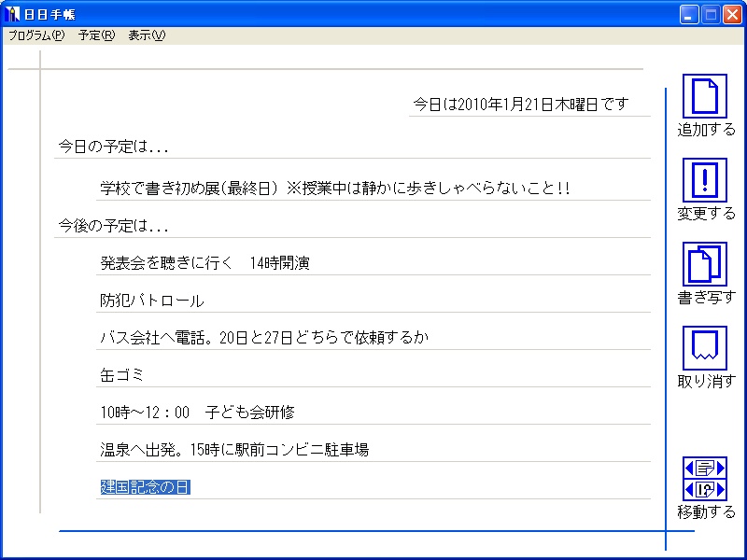Select the highlighted 建国記念の日 entry

(x=144, y=485)
